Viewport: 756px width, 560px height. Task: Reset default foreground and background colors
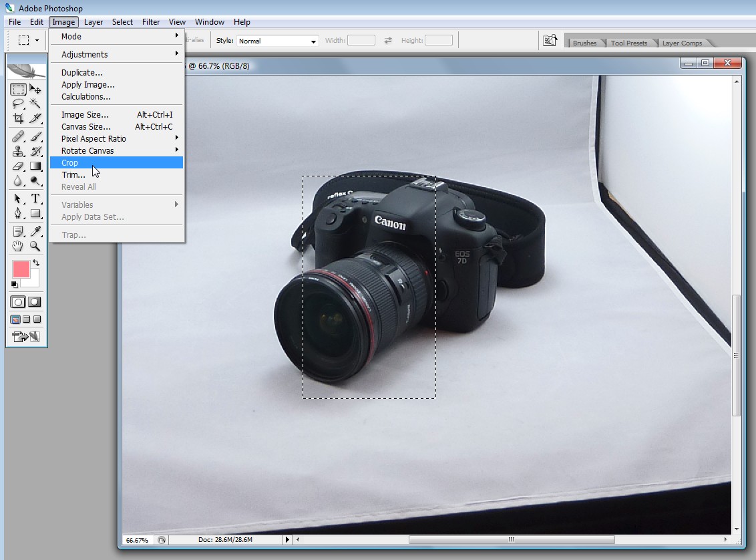pos(15,285)
